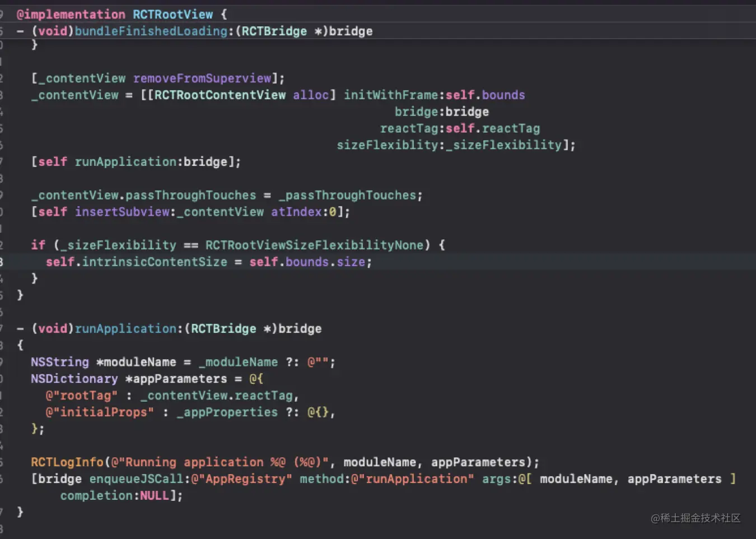Click the atIndex: parameter label
The image size is (756, 539).
pyautogui.click(x=300, y=212)
